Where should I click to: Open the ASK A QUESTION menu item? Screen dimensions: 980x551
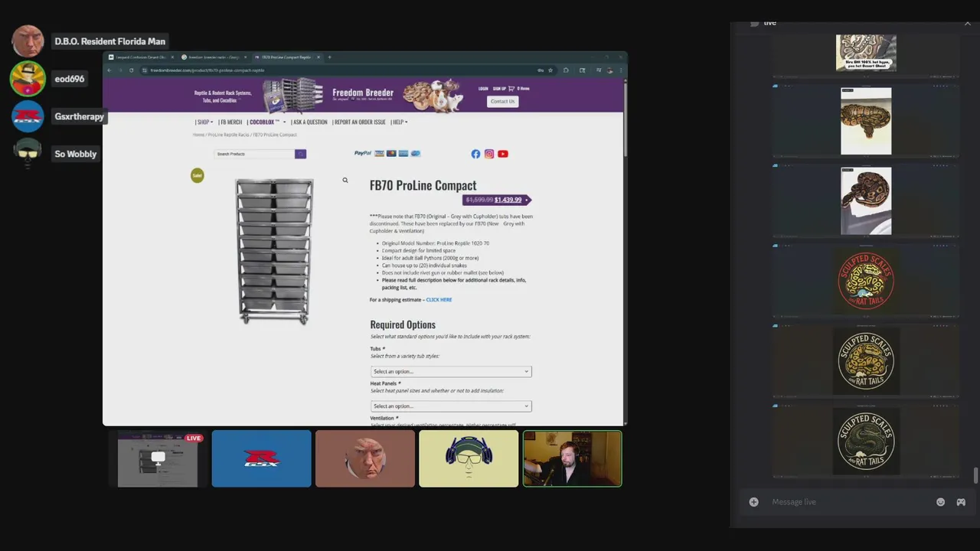point(309,122)
